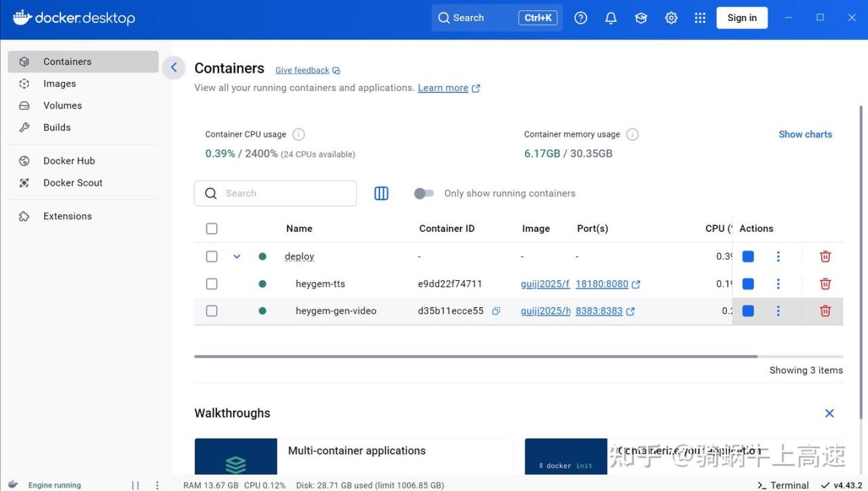Click the horizontal table scrollbar
868x491 pixels.
[475, 356]
